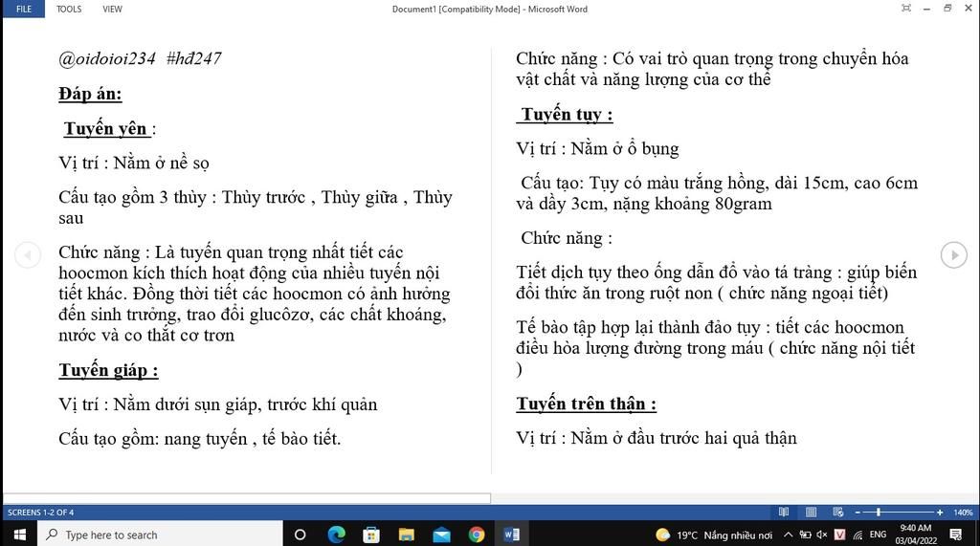Image resolution: width=980 pixels, height=546 pixels.
Task: Open the Wi-Fi network tray icon
Action: [858, 535]
